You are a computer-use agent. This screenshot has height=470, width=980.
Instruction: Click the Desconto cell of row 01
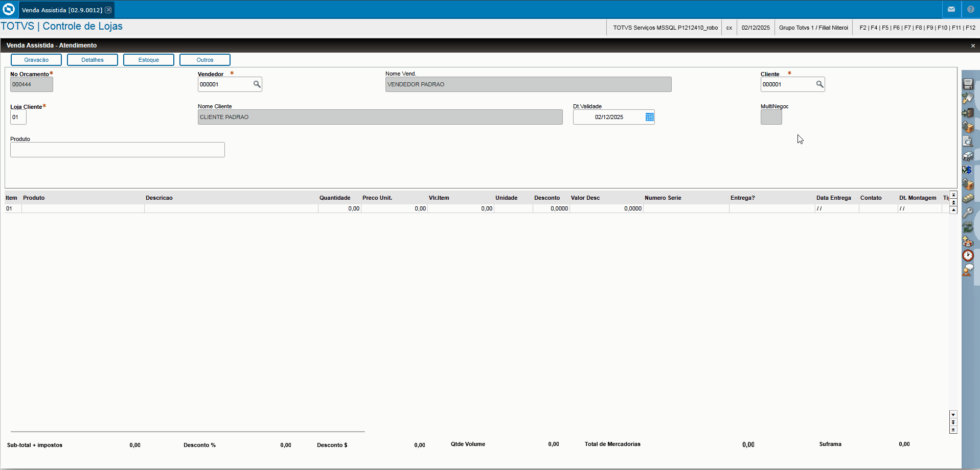(551, 208)
